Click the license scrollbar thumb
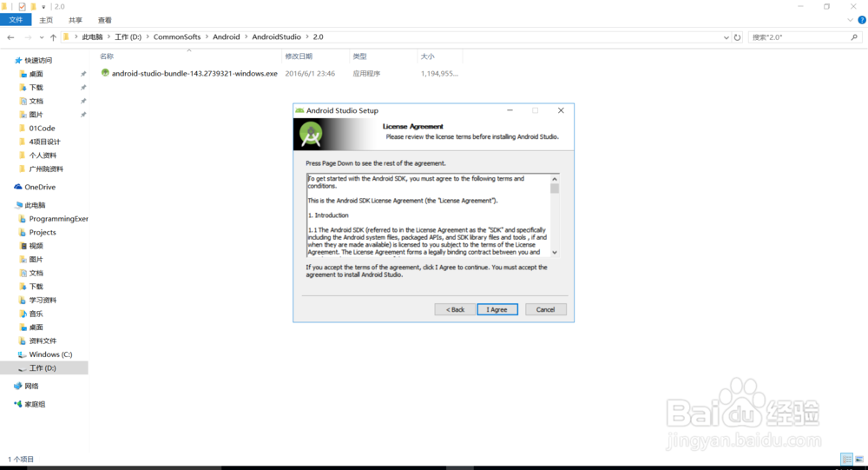The width and height of the screenshot is (868, 470). (x=554, y=189)
